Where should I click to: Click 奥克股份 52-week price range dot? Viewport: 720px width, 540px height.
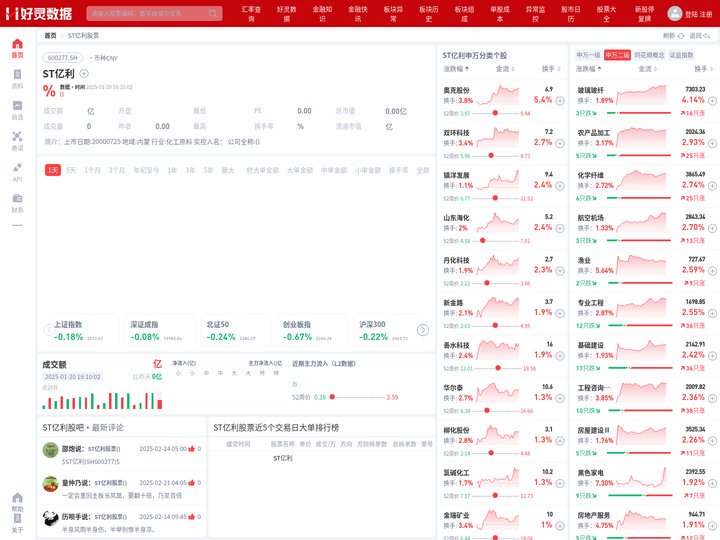pos(495,113)
